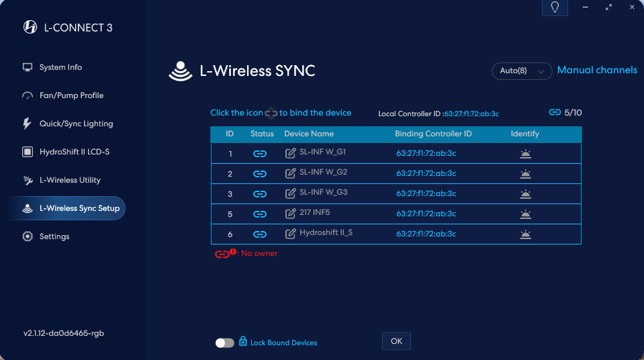Open the Settings page
Image resolution: width=644 pixels, height=360 pixels.
tap(54, 236)
